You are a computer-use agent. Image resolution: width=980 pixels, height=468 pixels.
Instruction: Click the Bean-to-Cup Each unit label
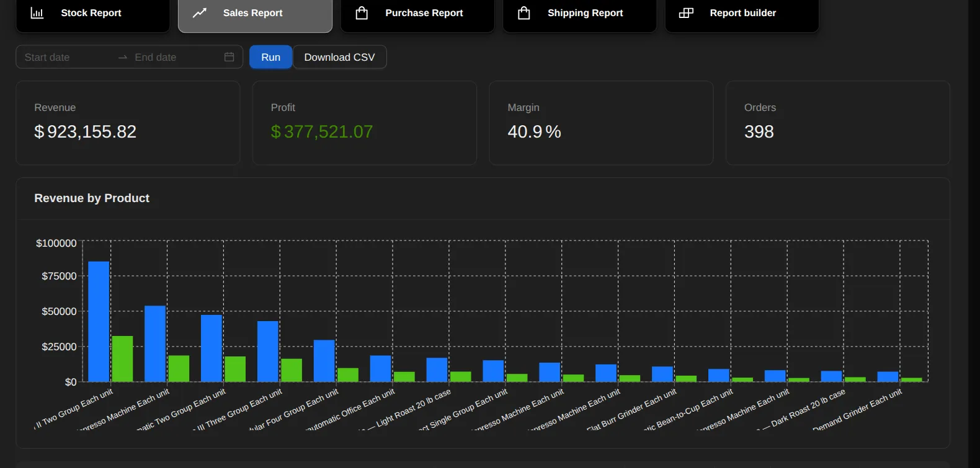click(x=687, y=412)
